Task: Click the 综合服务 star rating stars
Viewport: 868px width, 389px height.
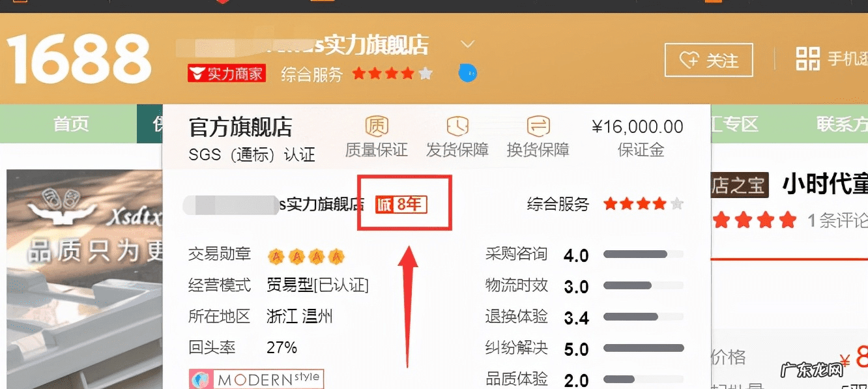Action: click(643, 204)
